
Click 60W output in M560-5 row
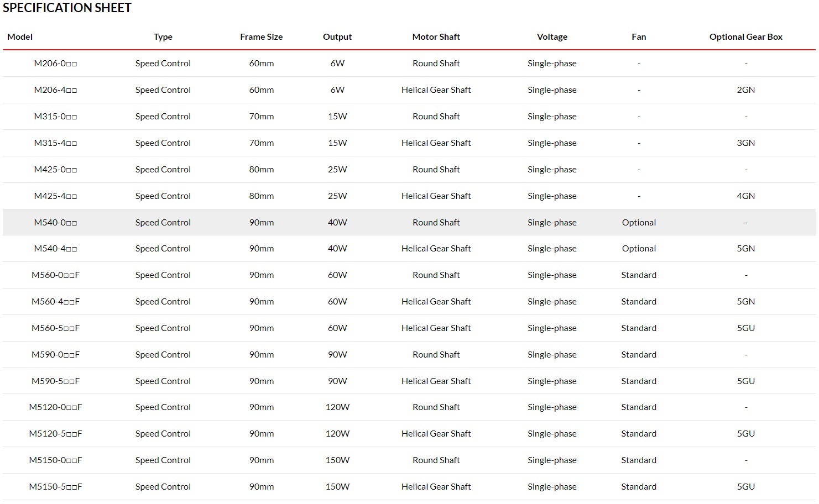click(337, 328)
